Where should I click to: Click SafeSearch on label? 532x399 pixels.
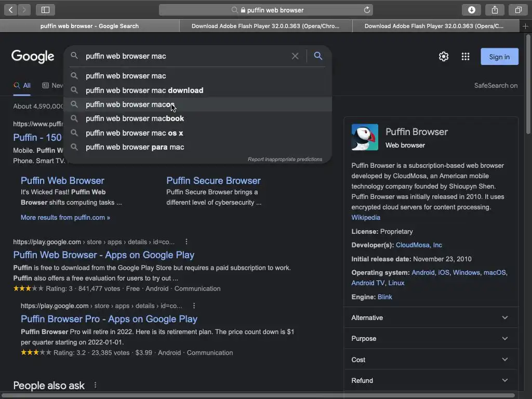[496, 86]
